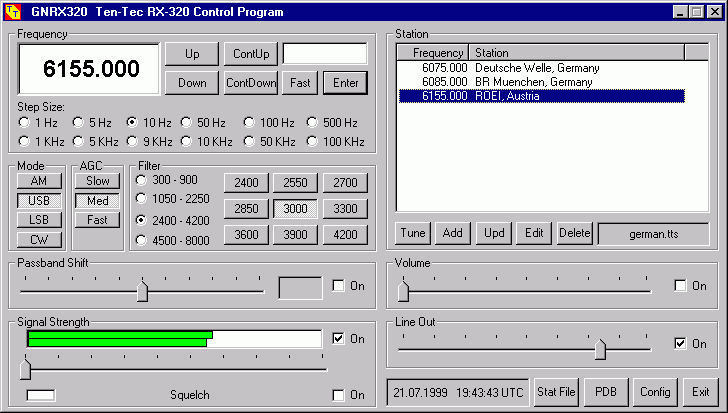Choose the 300 - 900 filter range
The image size is (728, 413).
(167, 180)
